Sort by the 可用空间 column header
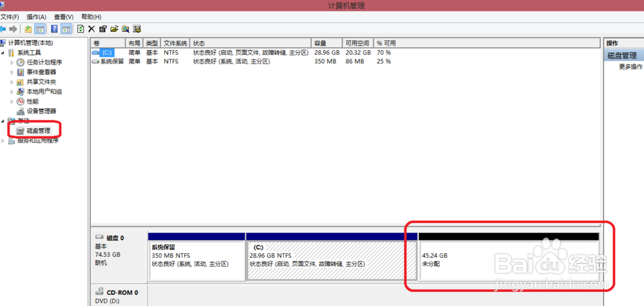644x306 pixels. coord(358,43)
